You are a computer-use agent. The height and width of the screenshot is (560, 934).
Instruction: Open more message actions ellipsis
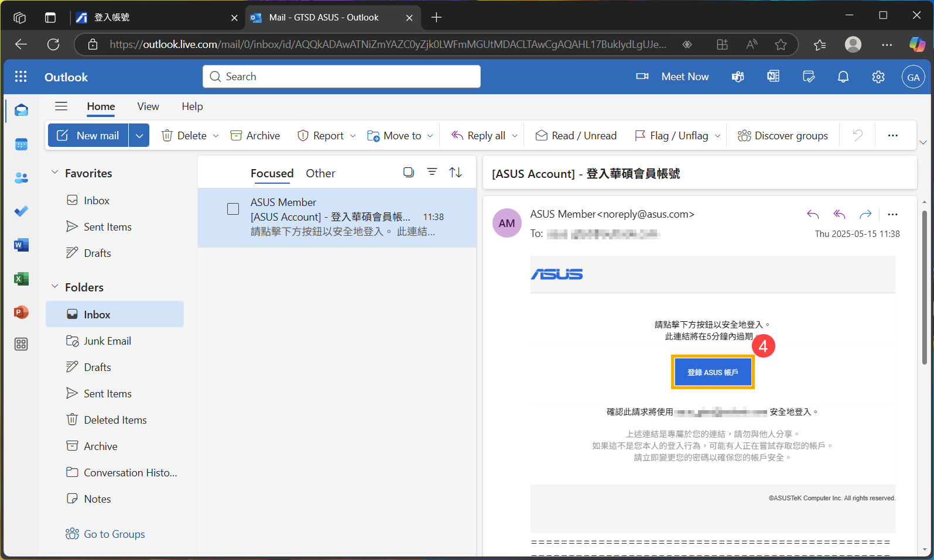[892, 214]
